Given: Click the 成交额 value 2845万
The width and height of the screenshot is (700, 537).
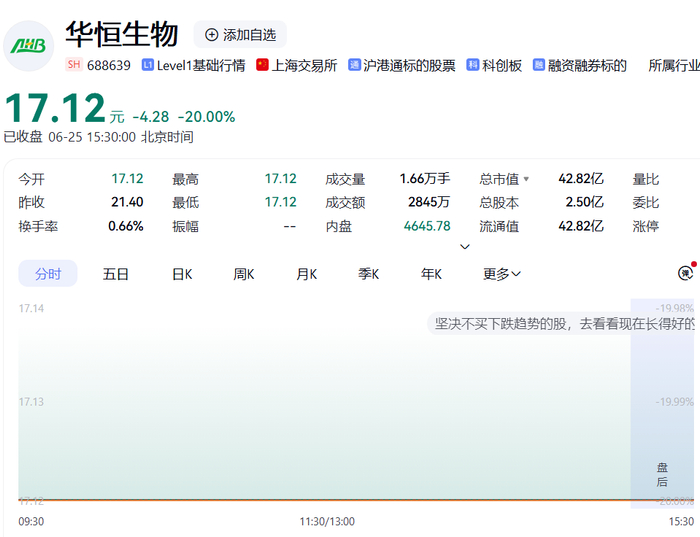Looking at the screenshot, I should click(429, 202).
